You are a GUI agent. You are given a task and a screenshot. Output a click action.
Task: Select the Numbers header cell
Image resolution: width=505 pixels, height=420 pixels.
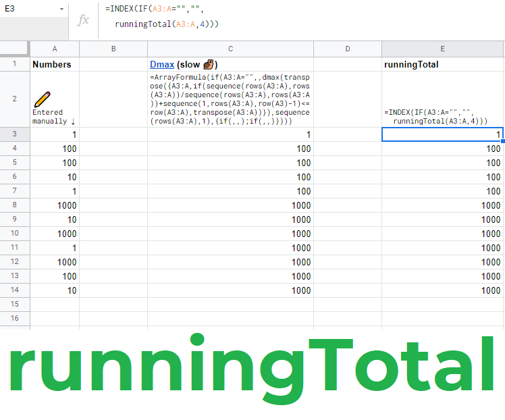[55, 64]
